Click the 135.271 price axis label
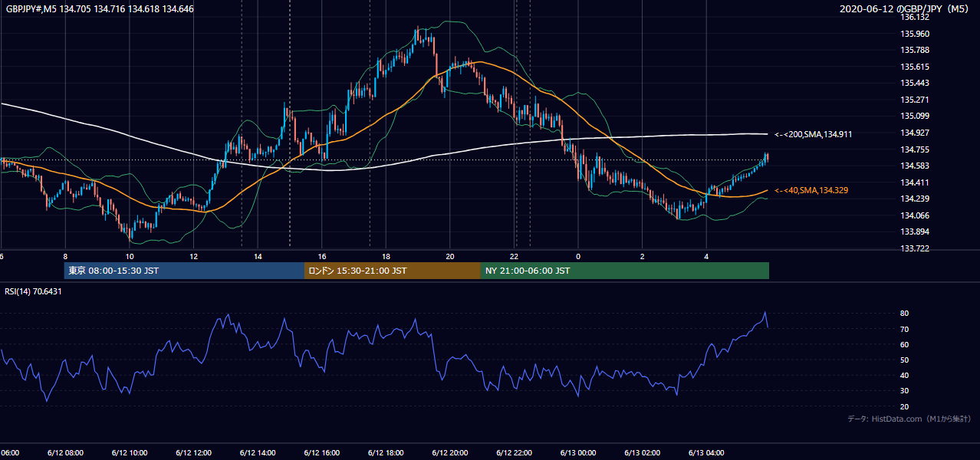The height and width of the screenshot is (460, 980). click(915, 100)
